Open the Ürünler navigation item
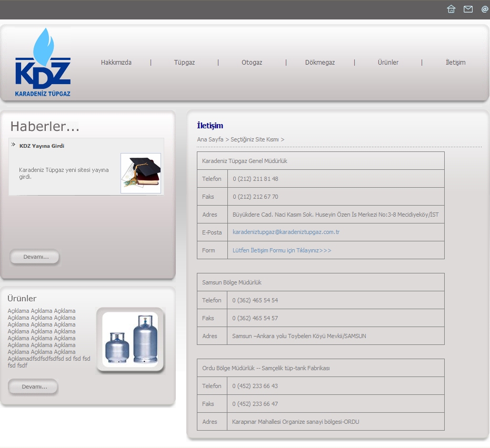 (388, 63)
